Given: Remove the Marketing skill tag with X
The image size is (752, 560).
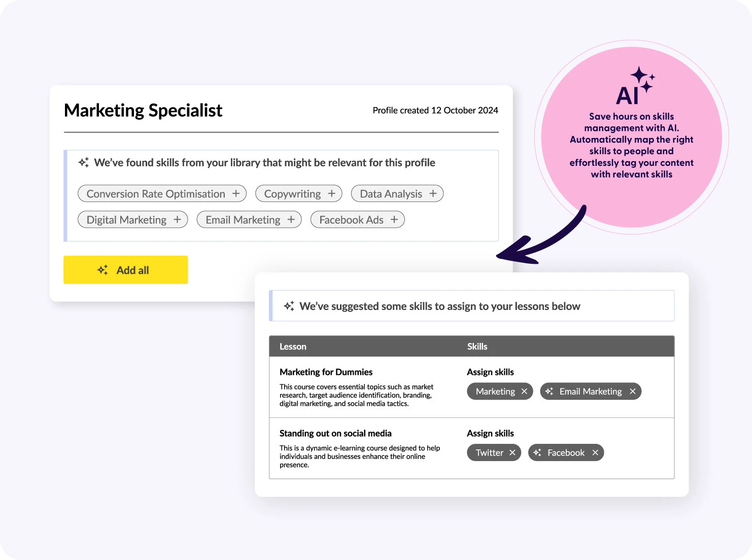Looking at the screenshot, I should click(524, 392).
